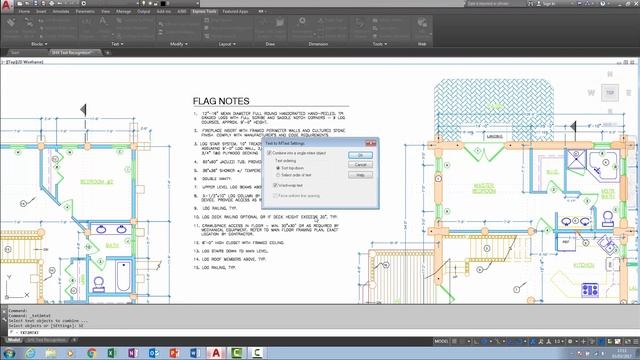Viewport: 640px width, 360px height.
Task: Open Google Chrome from the taskbar
Action: pos(91,353)
